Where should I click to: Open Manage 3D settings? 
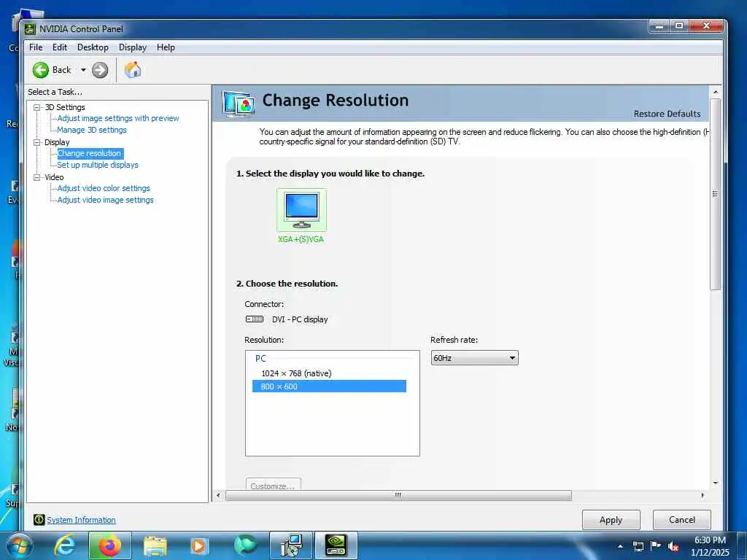coord(92,130)
